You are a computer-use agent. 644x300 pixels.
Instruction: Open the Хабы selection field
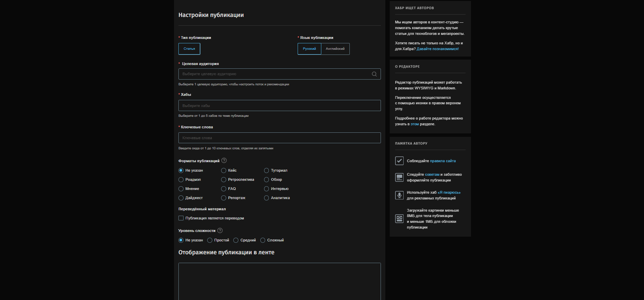tap(279, 106)
